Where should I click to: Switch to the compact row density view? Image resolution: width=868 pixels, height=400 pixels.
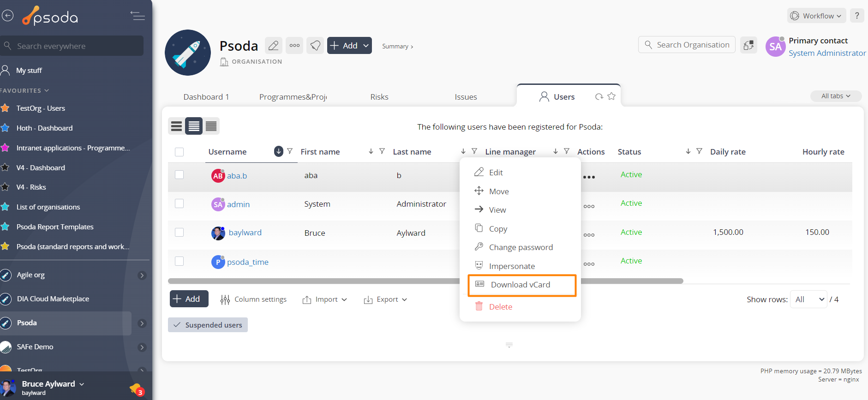click(x=211, y=126)
